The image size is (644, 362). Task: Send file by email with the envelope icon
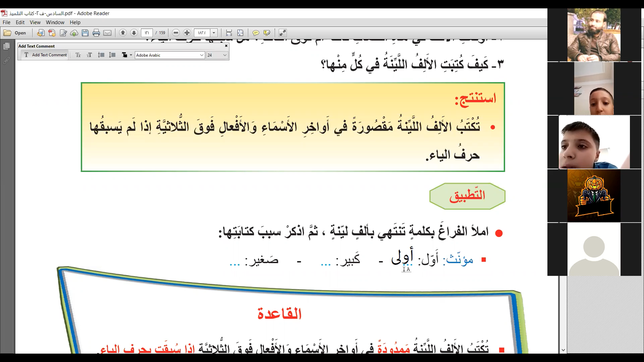107,33
